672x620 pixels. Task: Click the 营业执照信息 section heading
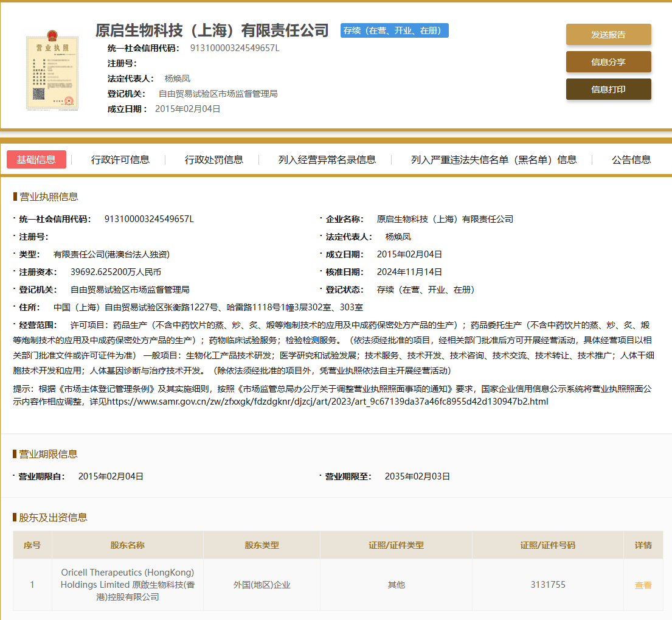(x=49, y=197)
